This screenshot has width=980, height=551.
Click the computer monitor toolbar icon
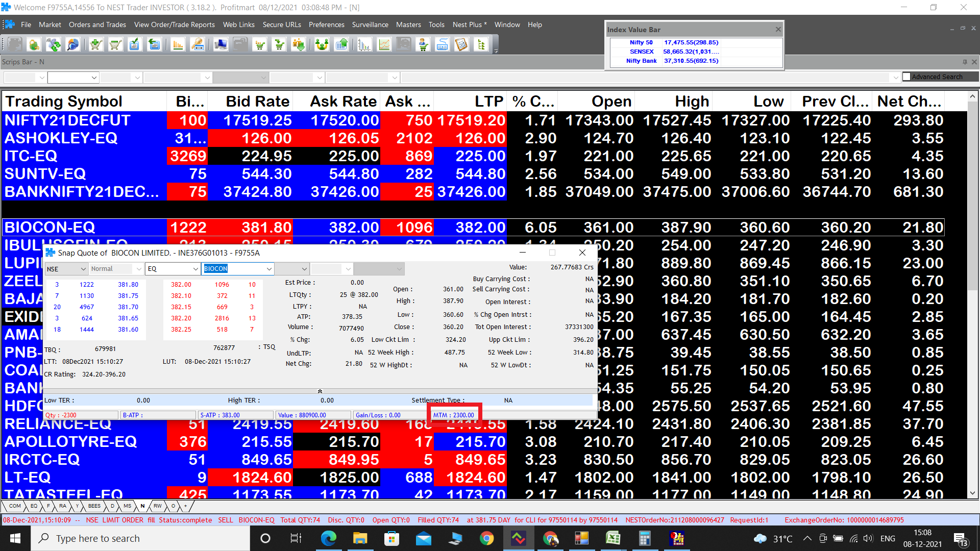coord(220,45)
